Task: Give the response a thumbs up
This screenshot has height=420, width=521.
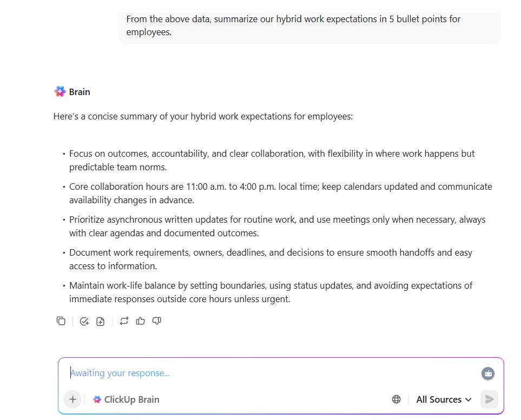Action: [140, 321]
